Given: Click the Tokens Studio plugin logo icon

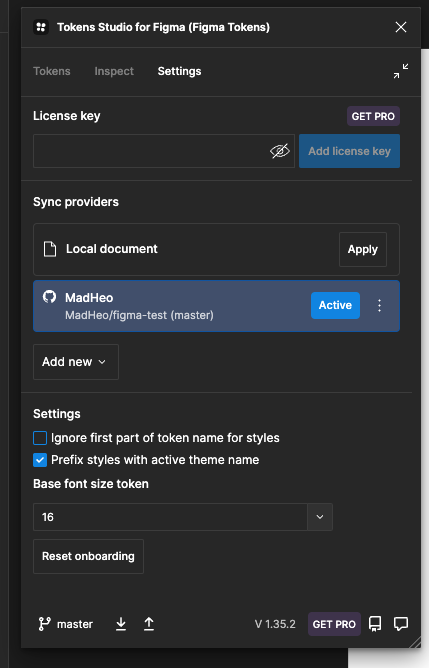Looking at the screenshot, I should (x=41, y=27).
